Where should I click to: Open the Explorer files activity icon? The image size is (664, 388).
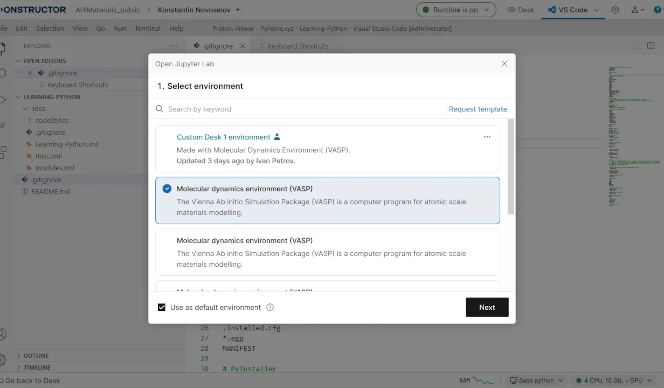(x=3, y=49)
